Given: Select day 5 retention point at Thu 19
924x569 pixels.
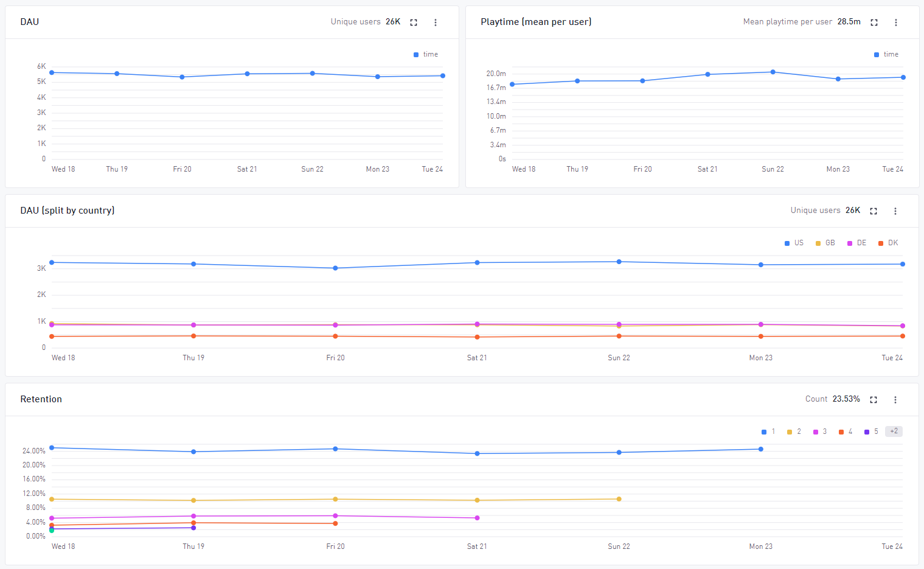Looking at the screenshot, I should 193,528.
